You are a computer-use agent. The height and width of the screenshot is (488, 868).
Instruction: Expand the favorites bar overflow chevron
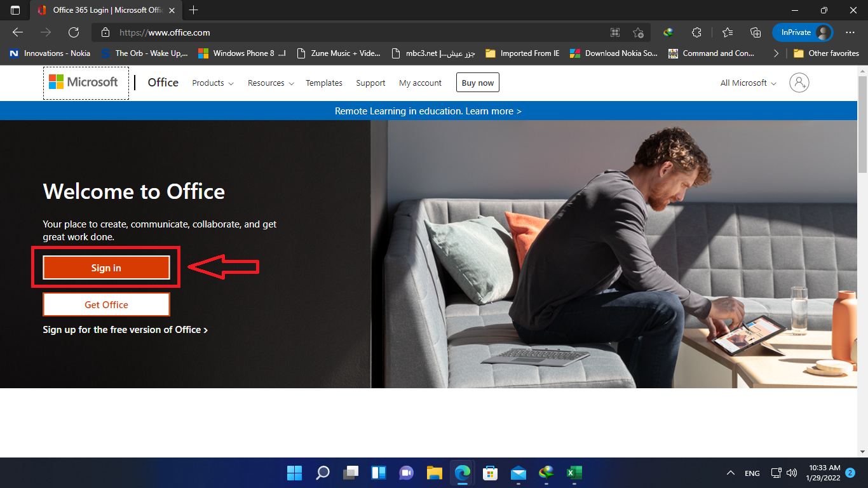point(776,53)
